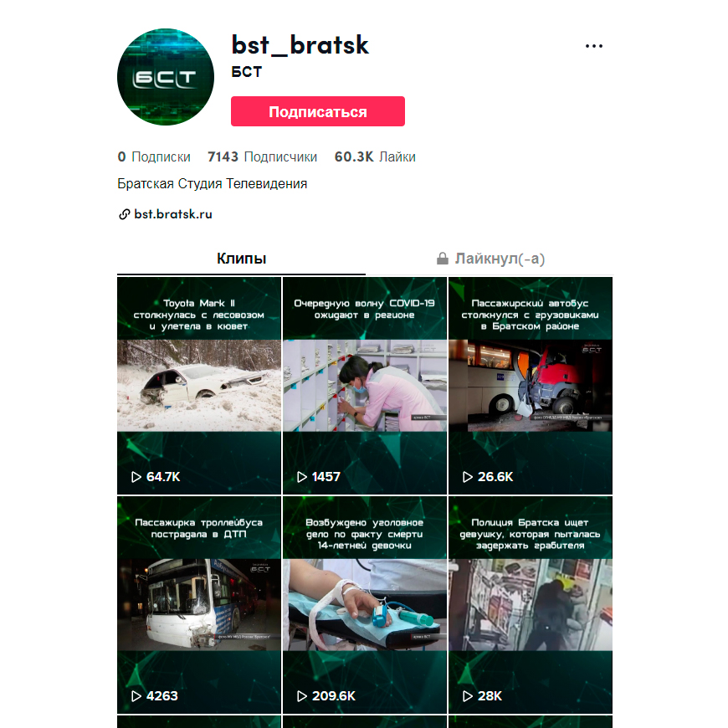Click the Подписаться button
This screenshot has height=728, width=728.
pyautogui.click(x=318, y=111)
